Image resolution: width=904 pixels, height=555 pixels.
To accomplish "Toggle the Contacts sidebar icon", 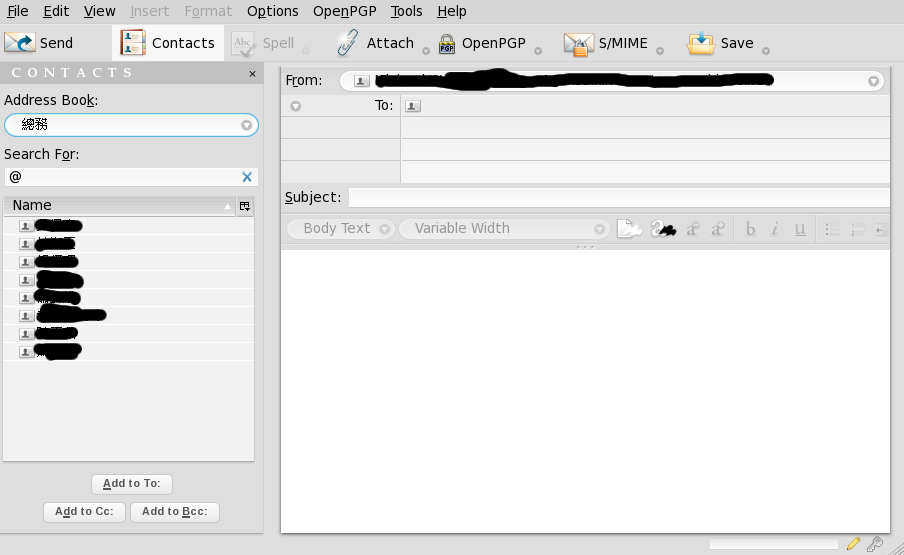I will tap(133, 43).
